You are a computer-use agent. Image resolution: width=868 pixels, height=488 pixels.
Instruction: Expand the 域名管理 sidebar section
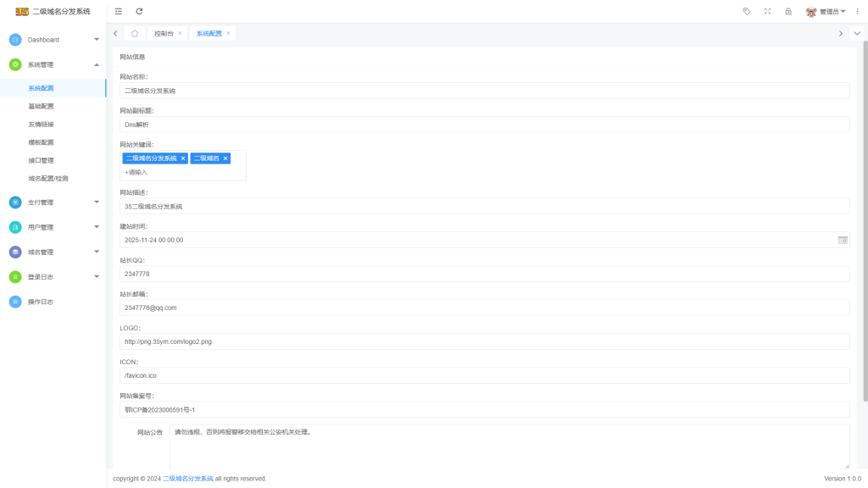[x=53, y=252]
